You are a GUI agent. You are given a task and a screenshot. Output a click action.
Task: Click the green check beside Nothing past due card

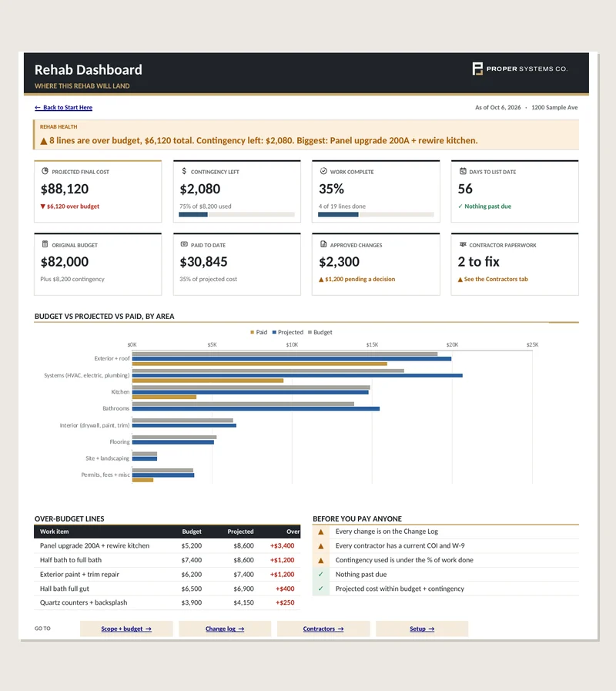460,206
